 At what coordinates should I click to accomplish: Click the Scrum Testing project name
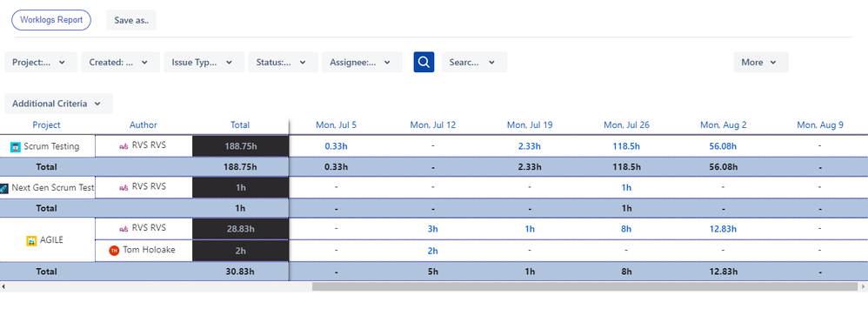click(51, 146)
